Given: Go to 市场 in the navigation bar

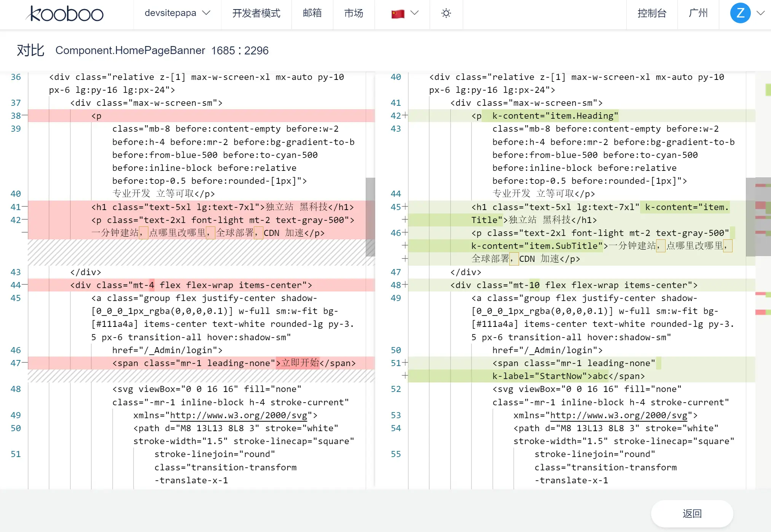Looking at the screenshot, I should 354,13.
